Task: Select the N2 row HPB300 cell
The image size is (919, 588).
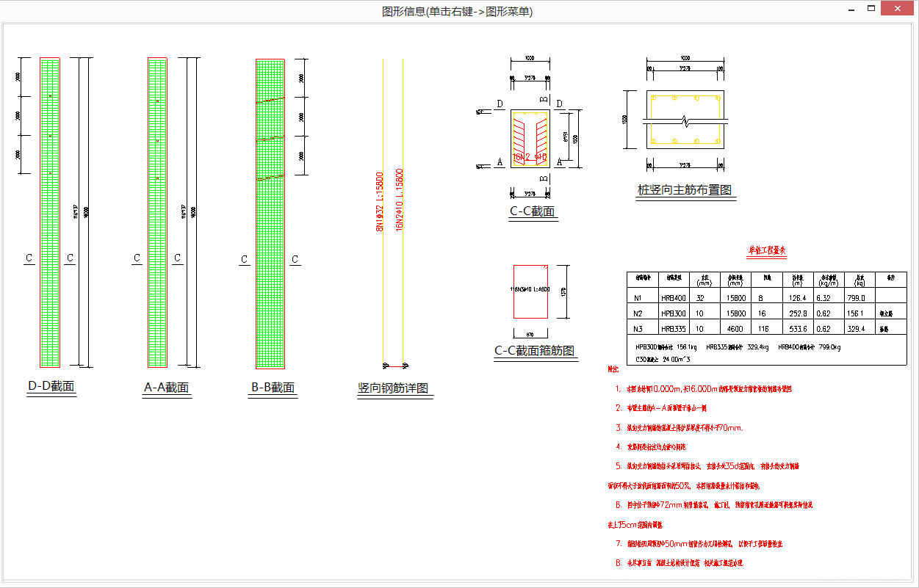Action: (x=673, y=313)
